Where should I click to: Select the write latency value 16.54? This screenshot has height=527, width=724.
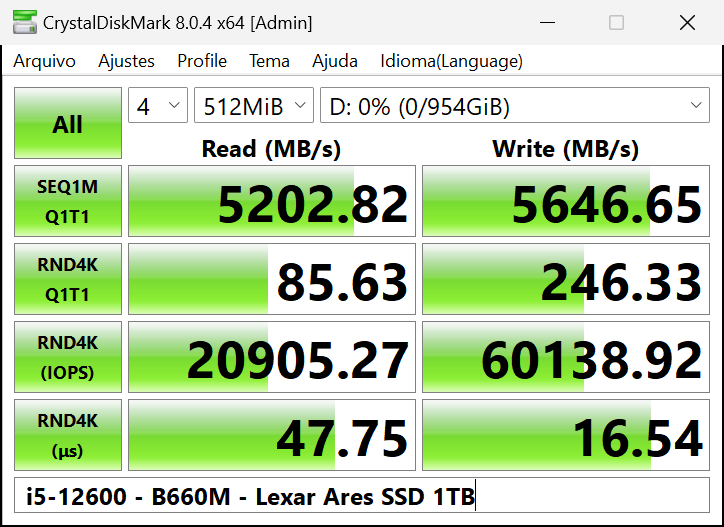click(x=566, y=436)
